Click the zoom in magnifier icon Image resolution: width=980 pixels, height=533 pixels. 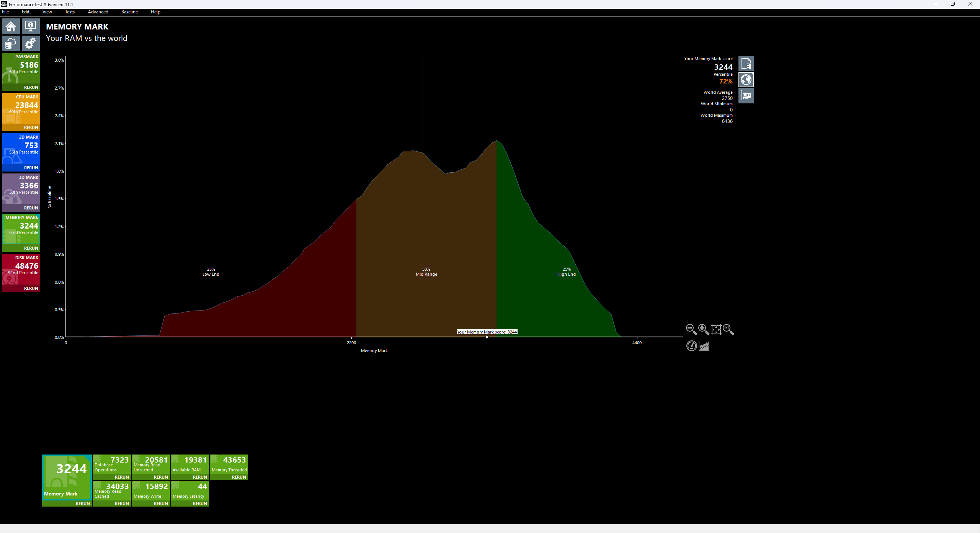704,329
